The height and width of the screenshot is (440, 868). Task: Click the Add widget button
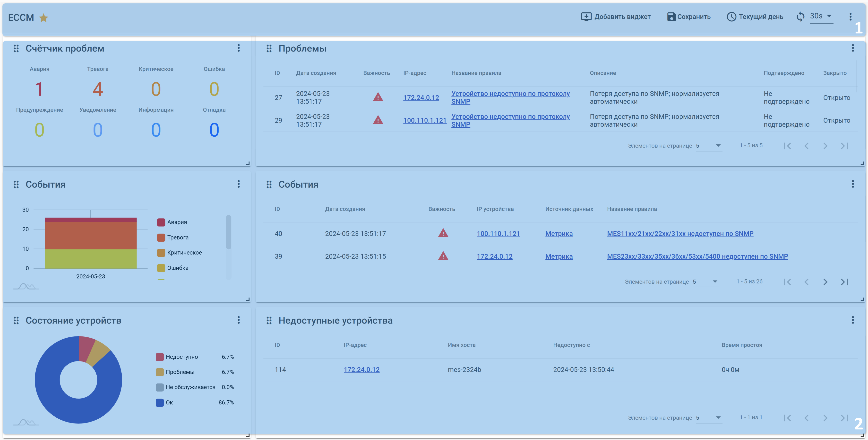click(616, 17)
